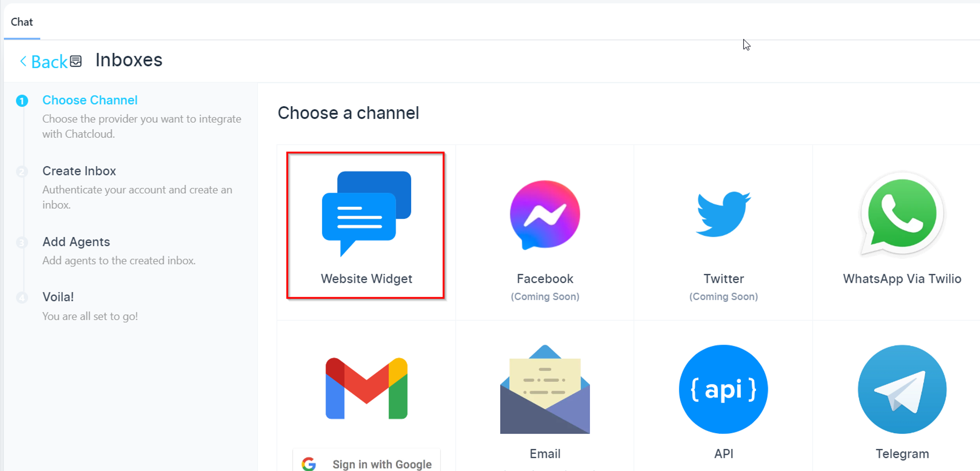Click the WhatsApp Via Twilio label

pos(902,279)
